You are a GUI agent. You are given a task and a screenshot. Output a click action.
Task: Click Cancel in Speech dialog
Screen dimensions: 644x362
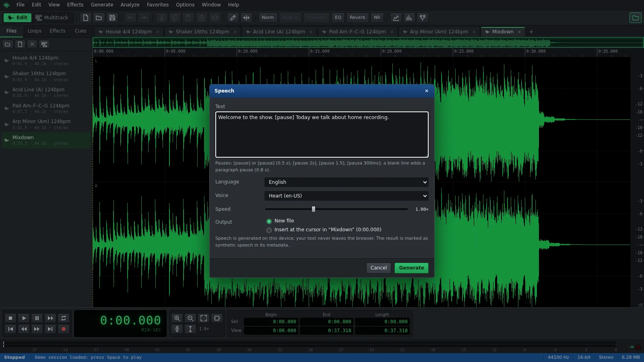[378, 268]
